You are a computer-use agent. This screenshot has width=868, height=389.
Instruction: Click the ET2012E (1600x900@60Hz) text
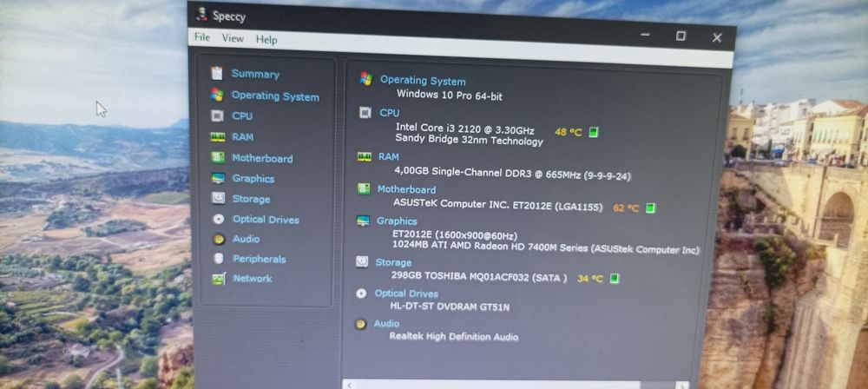(455, 235)
